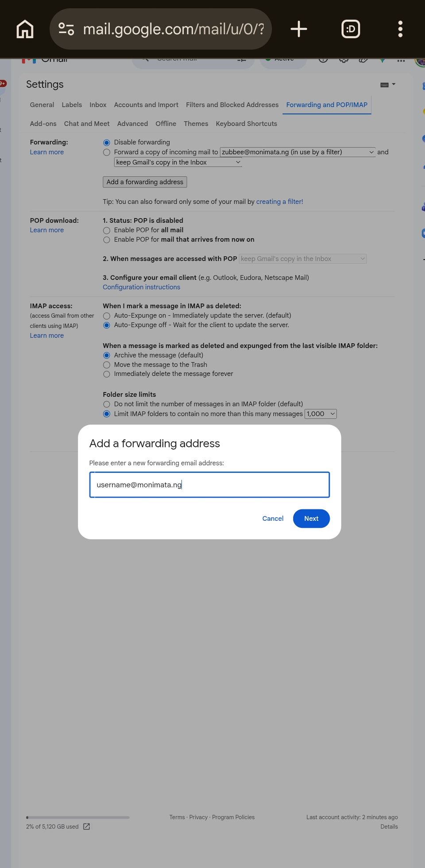Open Keyboard Shortcuts tab
This screenshot has width=425, height=868.
coord(246,124)
